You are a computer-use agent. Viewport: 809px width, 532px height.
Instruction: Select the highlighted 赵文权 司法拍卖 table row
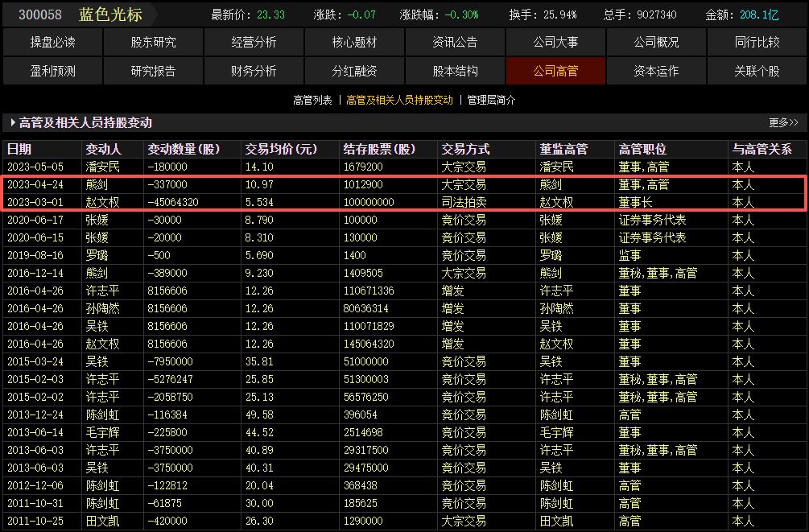click(x=322, y=201)
